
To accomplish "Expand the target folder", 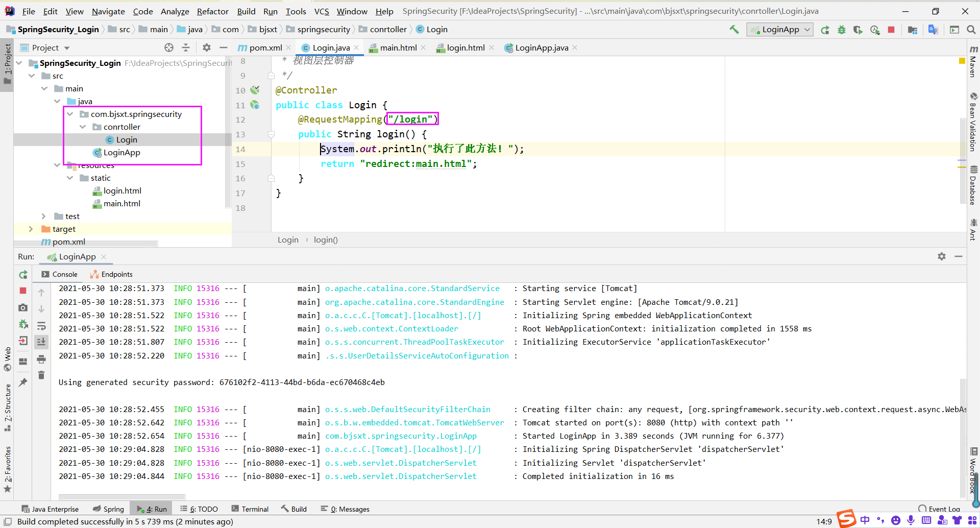I will click(x=31, y=229).
